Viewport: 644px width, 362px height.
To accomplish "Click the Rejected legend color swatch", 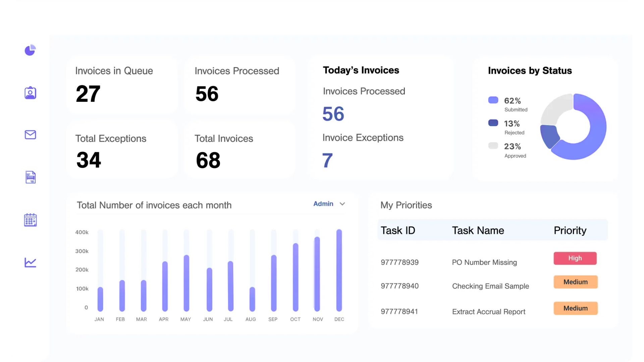I will coord(493,123).
